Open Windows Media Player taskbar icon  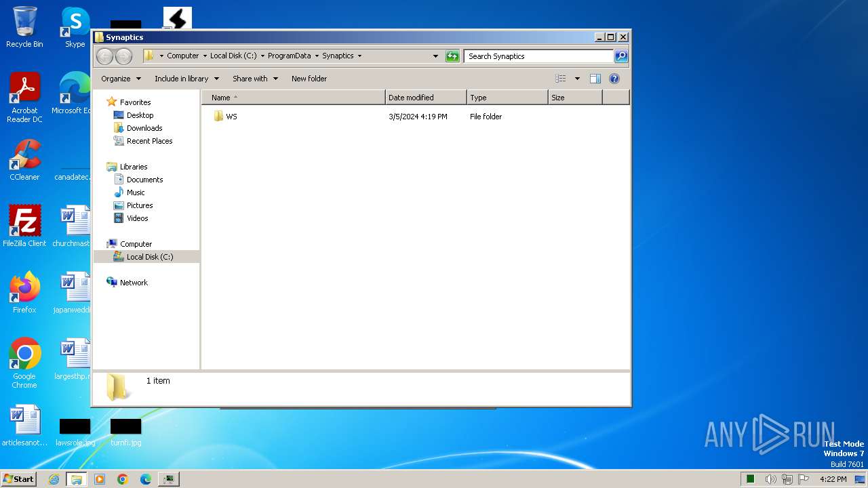(x=100, y=479)
